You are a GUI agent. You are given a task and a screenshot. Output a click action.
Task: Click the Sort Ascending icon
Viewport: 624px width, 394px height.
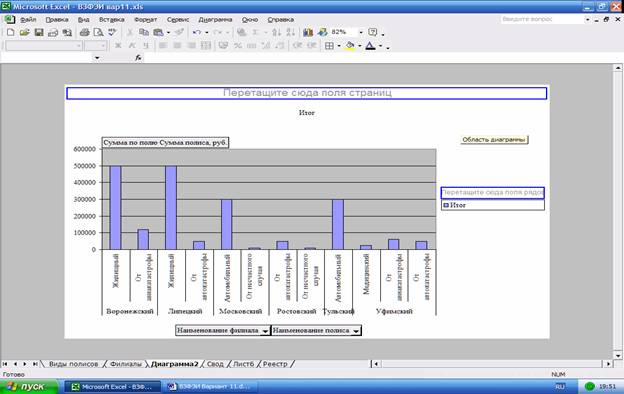point(277,32)
